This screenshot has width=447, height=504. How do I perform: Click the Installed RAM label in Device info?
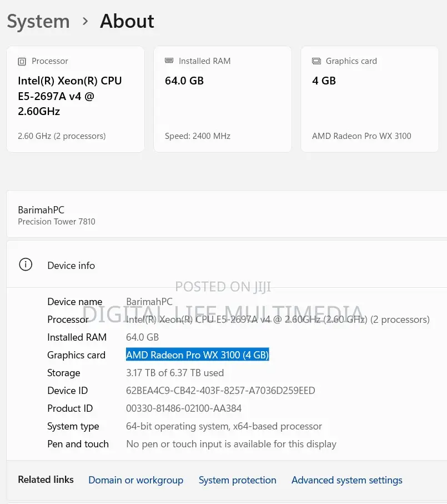[77, 337]
